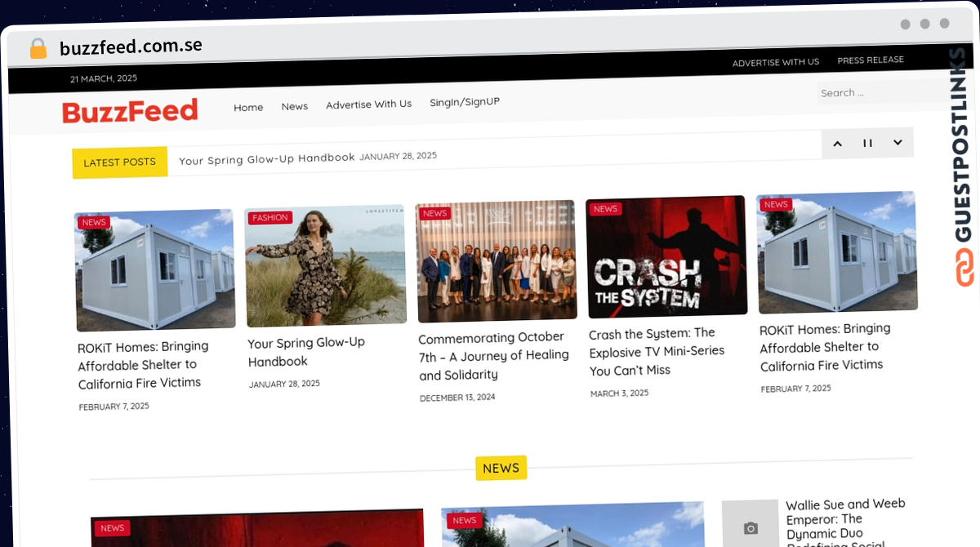The image size is (980, 547).
Task: Show the previous latest post with the up arrow
Action: [837, 144]
